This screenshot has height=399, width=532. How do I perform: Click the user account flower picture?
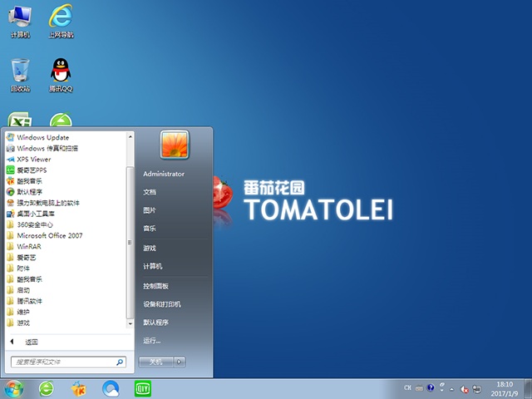(175, 145)
